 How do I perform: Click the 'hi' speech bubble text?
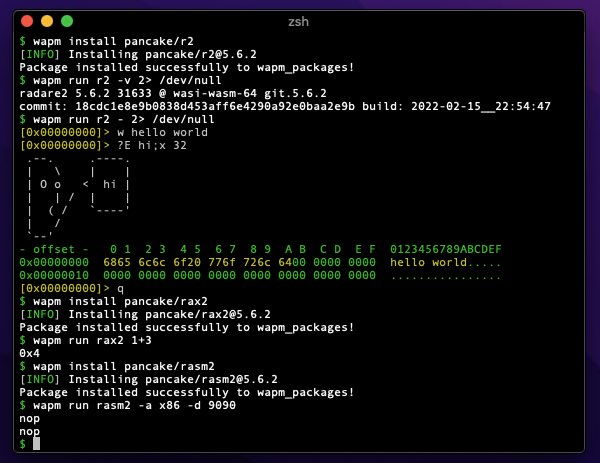click(109, 184)
